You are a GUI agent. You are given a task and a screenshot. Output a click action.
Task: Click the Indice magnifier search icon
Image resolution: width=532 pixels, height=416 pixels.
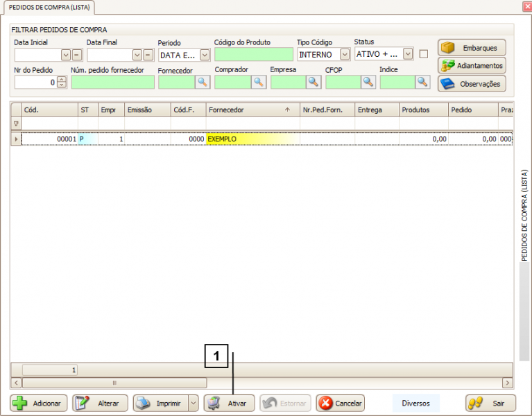pos(423,82)
